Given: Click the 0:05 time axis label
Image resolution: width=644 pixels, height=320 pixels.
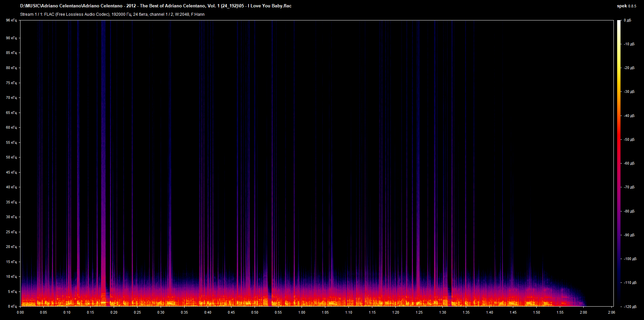Looking at the screenshot, I should 44,312.
